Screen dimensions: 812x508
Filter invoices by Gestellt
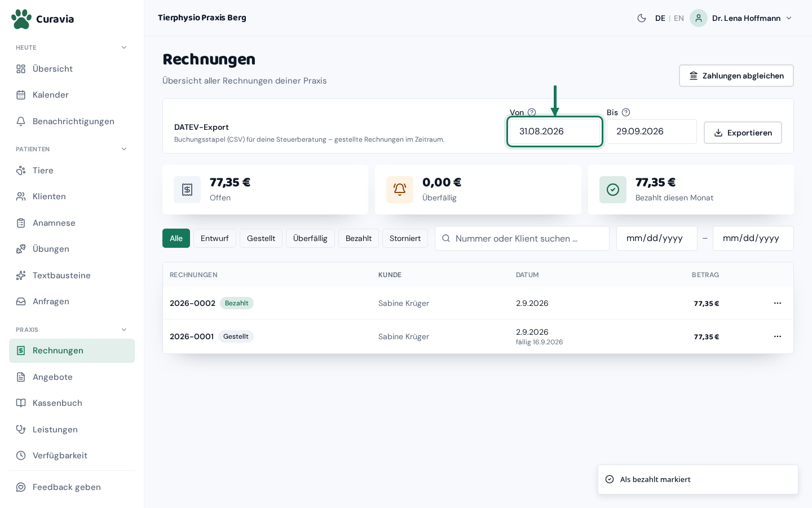(261, 238)
